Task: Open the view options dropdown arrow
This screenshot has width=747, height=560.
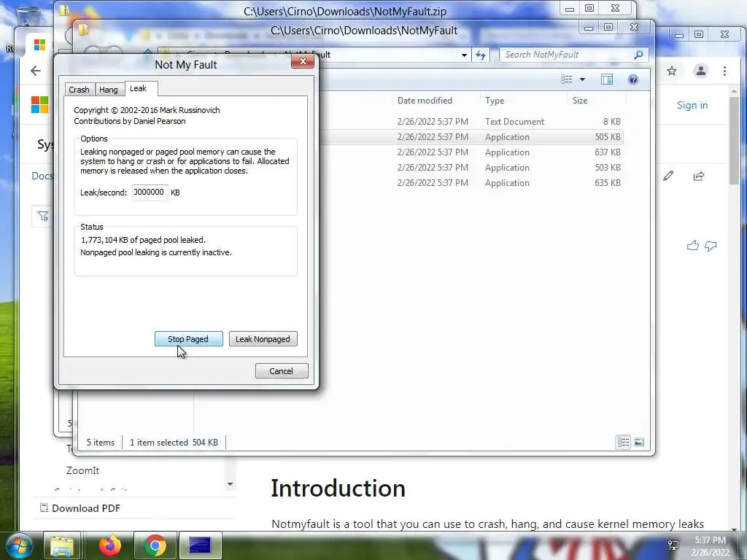Action: click(582, 79)
